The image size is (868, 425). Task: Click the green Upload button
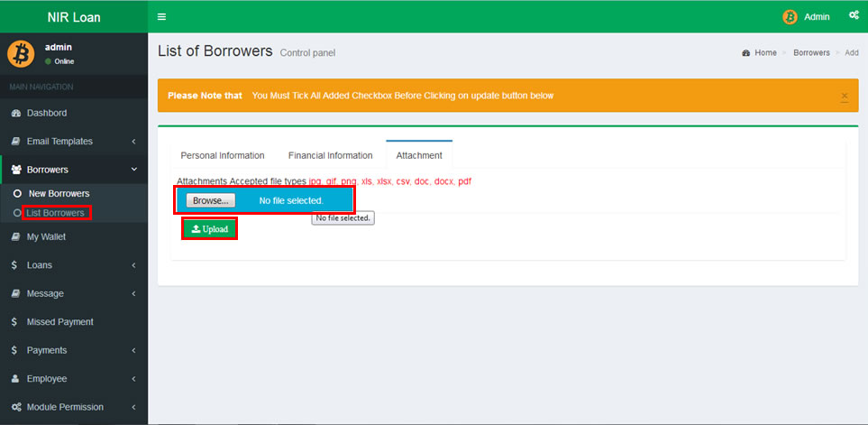point(210,229)
